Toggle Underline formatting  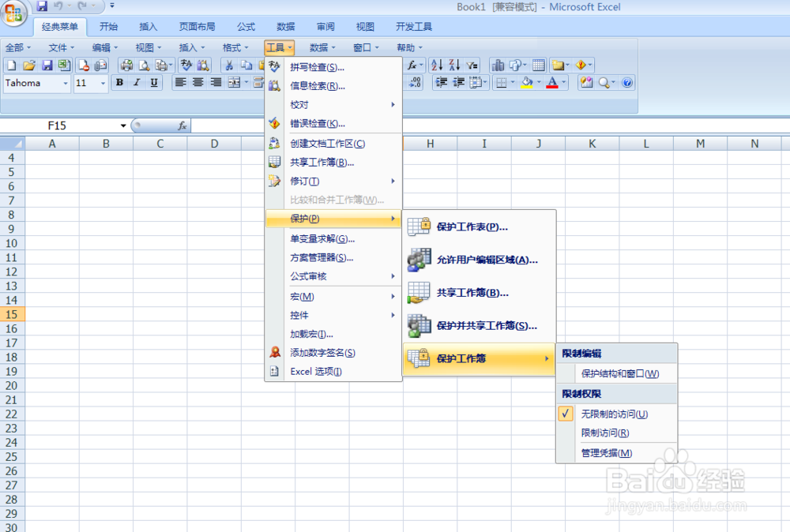point(154,83)
